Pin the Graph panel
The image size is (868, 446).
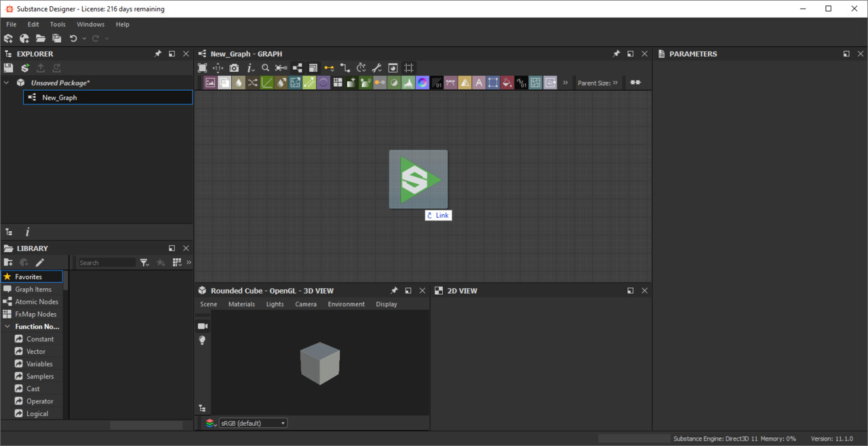616,54
